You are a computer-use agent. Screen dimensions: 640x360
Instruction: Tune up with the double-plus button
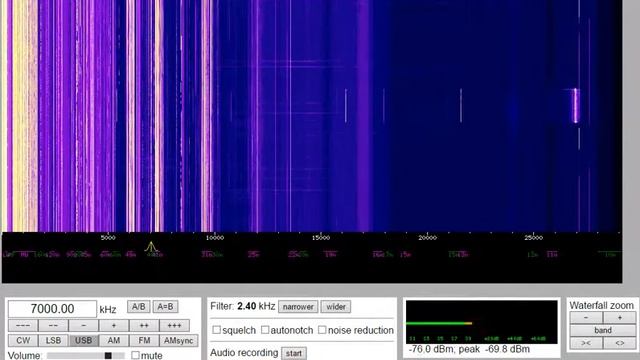coord(144,325)
